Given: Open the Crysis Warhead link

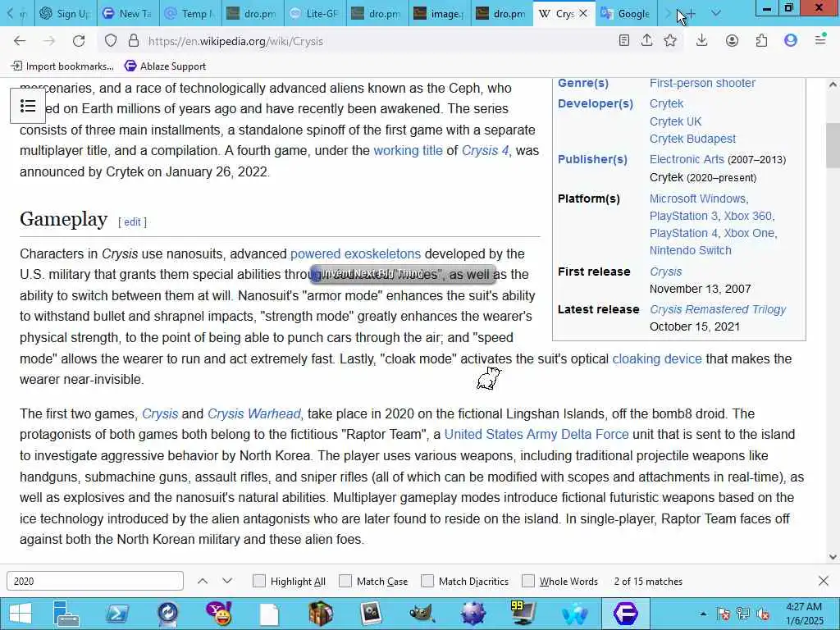Looking at the screenshot, I should pyautogui.click(x=254, y=413).
